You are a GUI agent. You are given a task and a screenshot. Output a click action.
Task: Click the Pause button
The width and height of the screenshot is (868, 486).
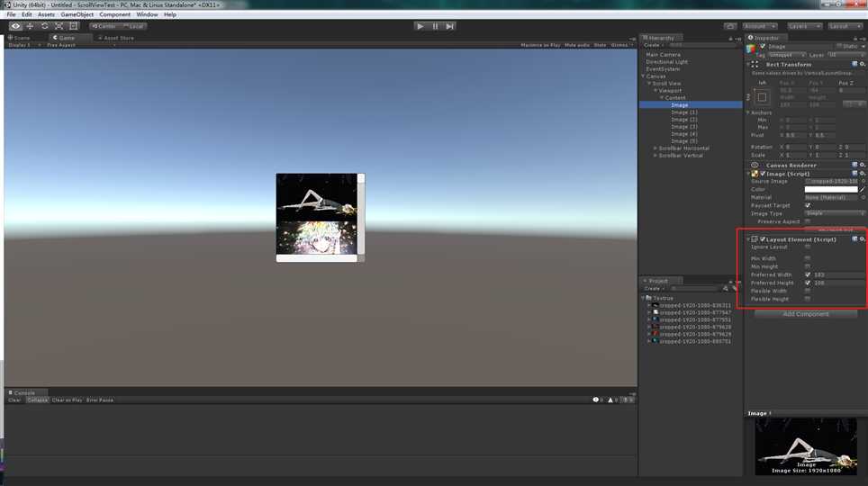[x=435, y=26]
